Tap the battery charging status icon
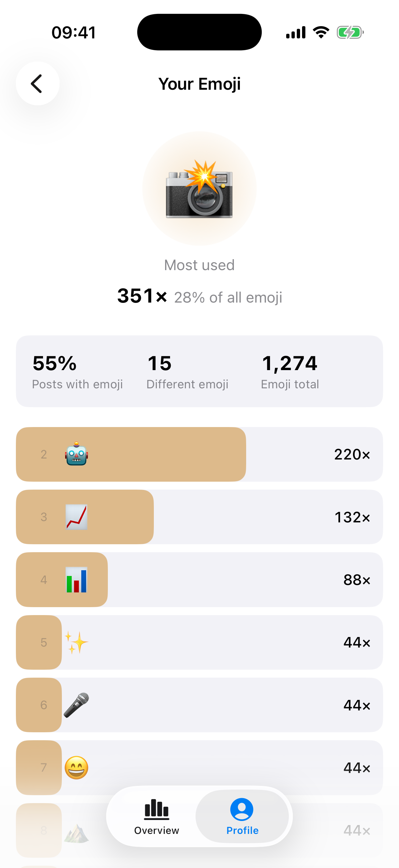Screen dimensions: 399x868 click(350, 33)
